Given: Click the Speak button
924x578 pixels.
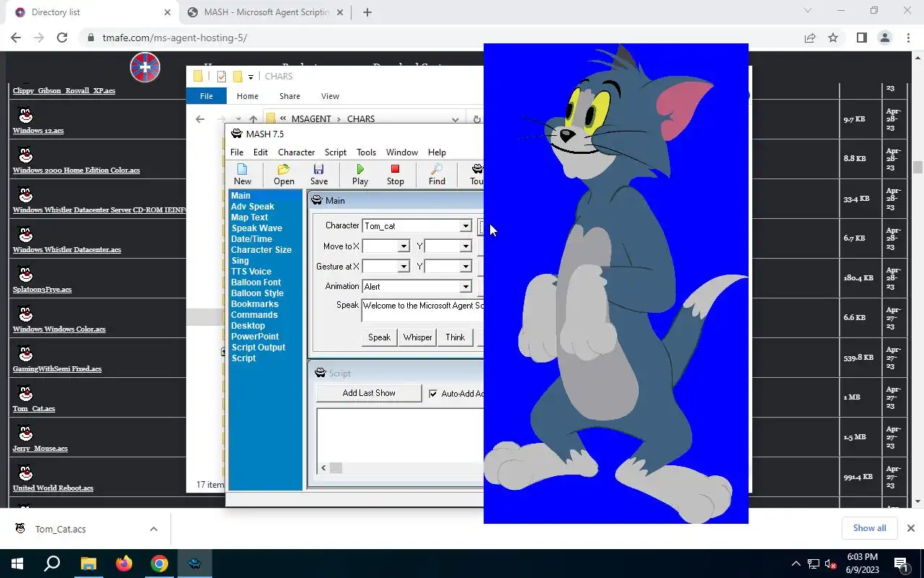Looking at the screenshot, I should click(379, 337).
